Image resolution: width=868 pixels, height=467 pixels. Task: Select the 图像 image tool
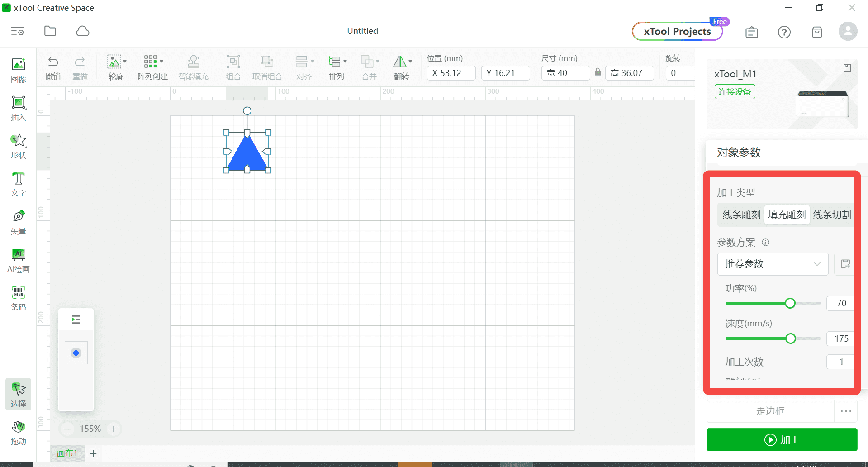click(x=19, y=70)
